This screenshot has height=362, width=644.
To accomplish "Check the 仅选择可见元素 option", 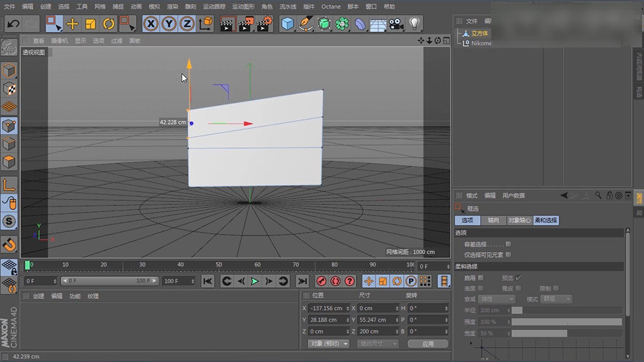I will tap(508, 255).
